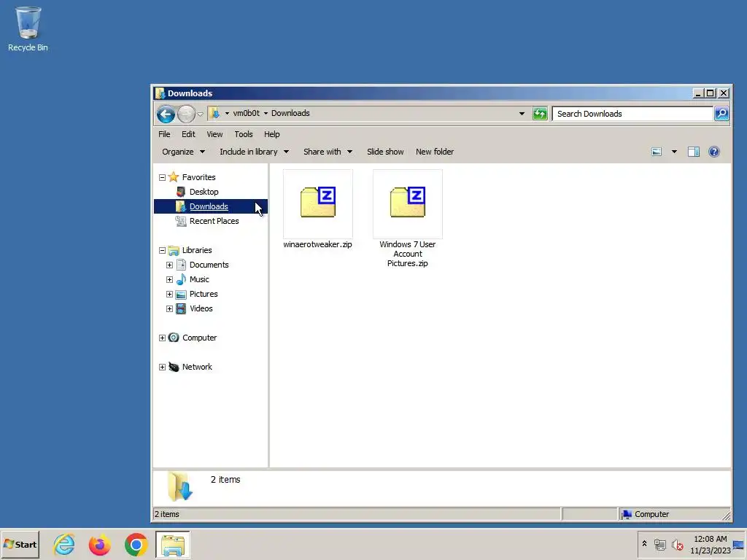The width and height of the screenshot is (747, 560).
Task: Maximize the Downloads window
Action: click(711, 93)
